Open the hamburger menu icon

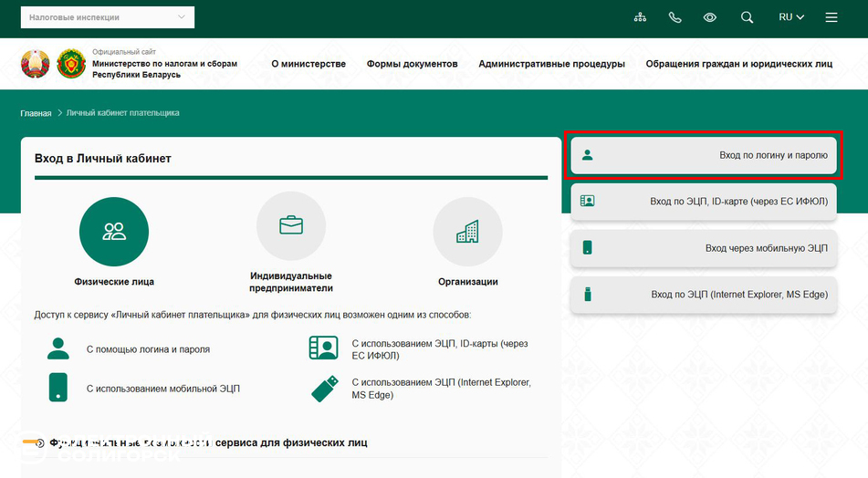831,17
